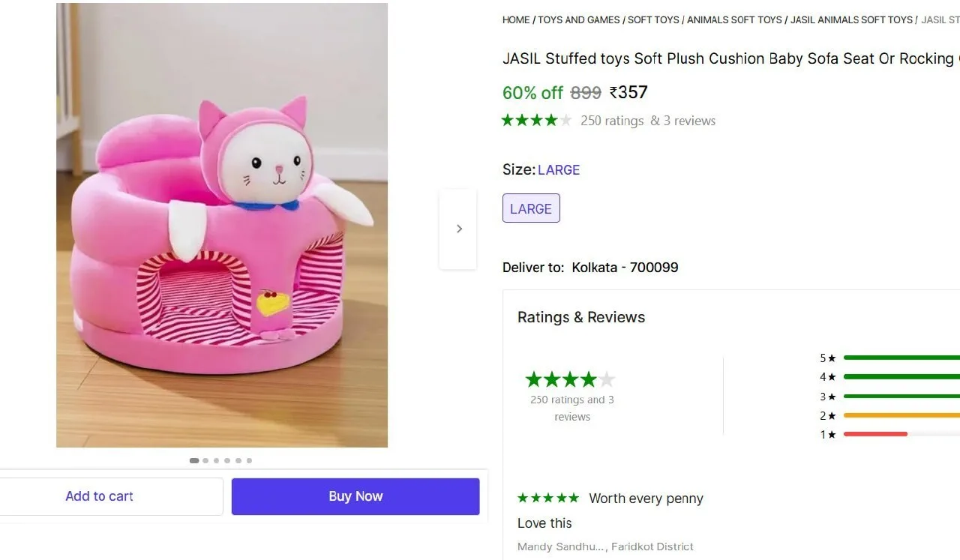Image resolution: width=960 pixels, height=560 pixels.
Task: Open the 250 ratings link
Action: pos(612,121)
